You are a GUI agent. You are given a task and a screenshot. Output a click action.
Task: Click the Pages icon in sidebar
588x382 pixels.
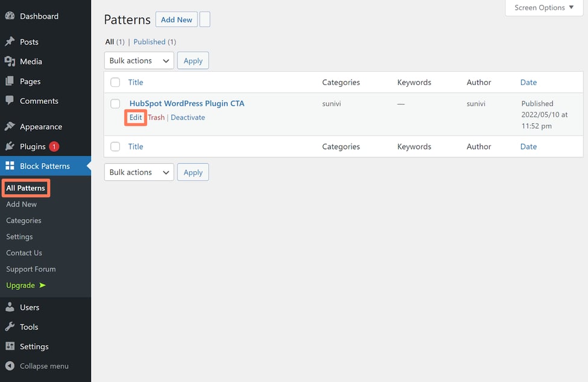pyautogui.click(x=10, y=81)
